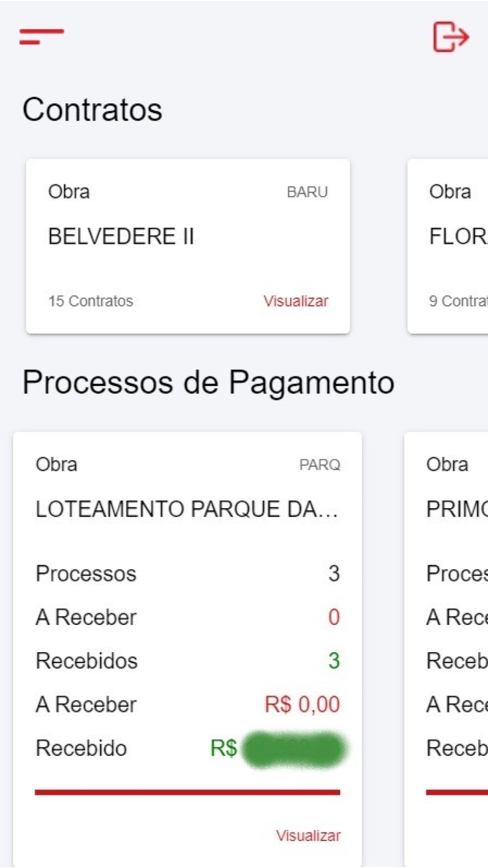Select the LOTEAMENTO PARQUE DA... title

coord(187,509)
